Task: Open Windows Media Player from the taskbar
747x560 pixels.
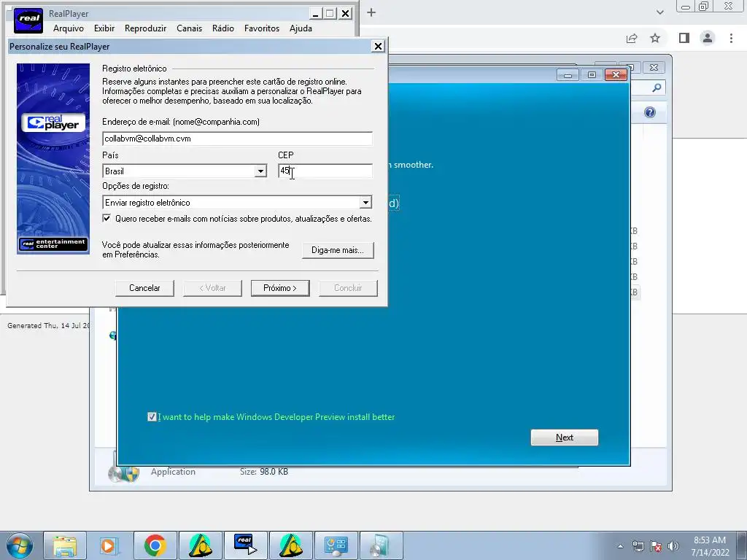Action: [109, 545]
